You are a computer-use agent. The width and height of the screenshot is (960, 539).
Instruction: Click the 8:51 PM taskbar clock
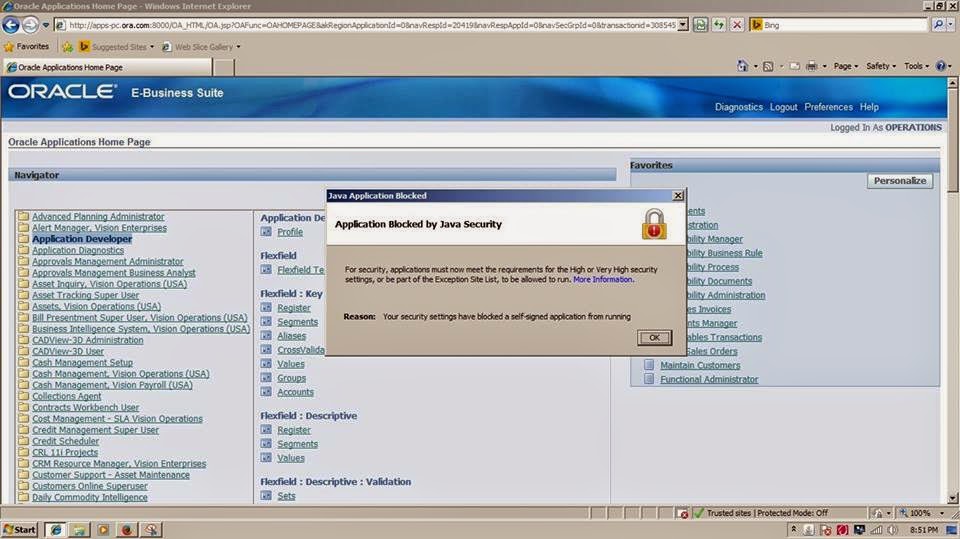[x=923, y=530]
